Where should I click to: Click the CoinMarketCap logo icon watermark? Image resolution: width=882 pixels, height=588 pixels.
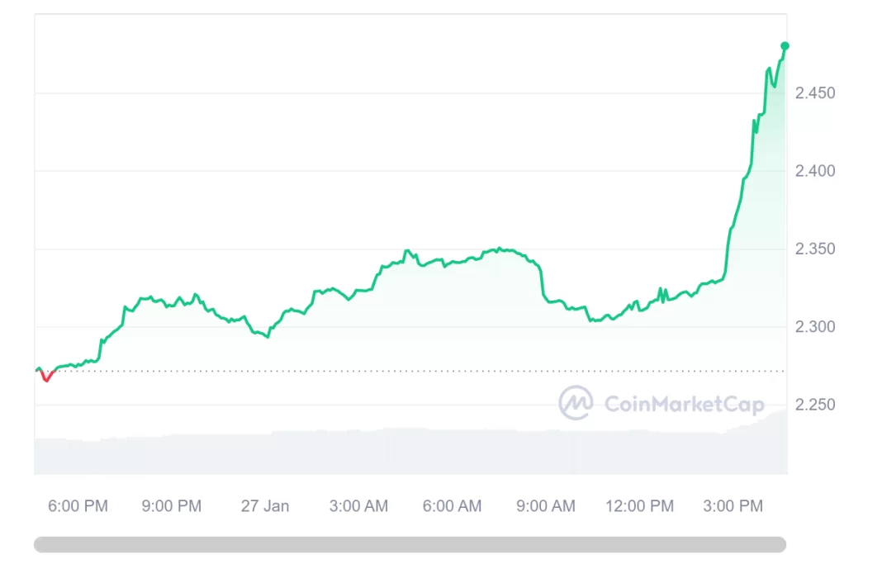tap(576, 403)
